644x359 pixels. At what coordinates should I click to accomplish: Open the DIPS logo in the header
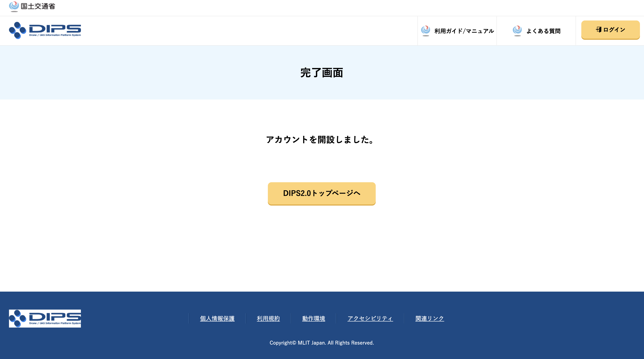point(45,31)
